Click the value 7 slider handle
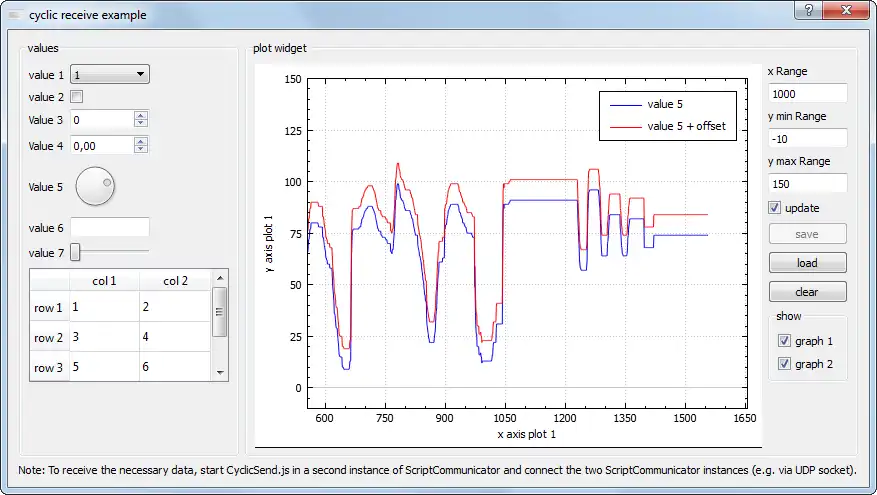The height and width of the screenshot is (495, 877). click(75, 252)
